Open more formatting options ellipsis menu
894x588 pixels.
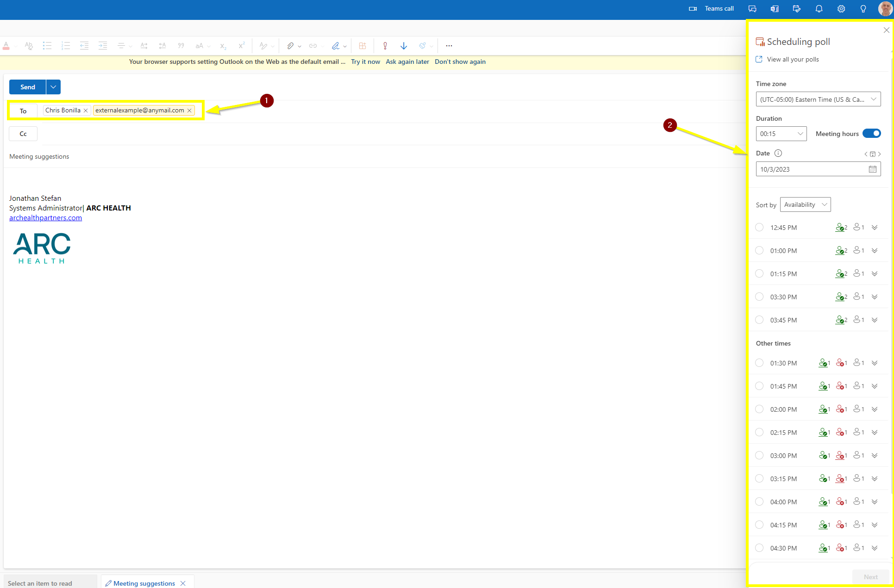point(449,46)
